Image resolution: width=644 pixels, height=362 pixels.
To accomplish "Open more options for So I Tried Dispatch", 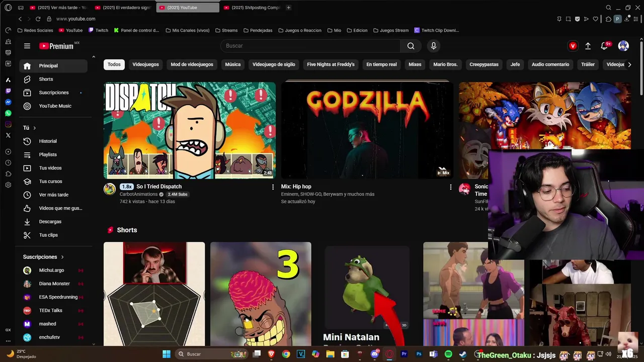I will pos(273,187).
